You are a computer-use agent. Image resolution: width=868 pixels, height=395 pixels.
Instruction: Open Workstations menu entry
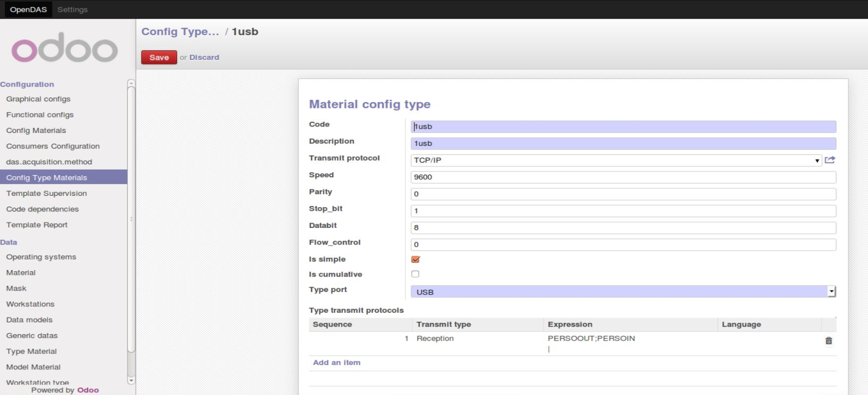tap(30, 304)
